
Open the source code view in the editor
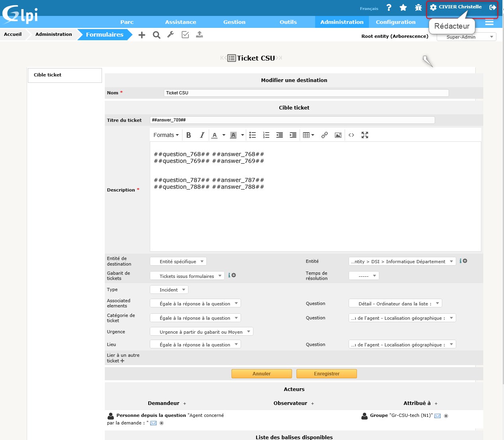pos(351,135)
